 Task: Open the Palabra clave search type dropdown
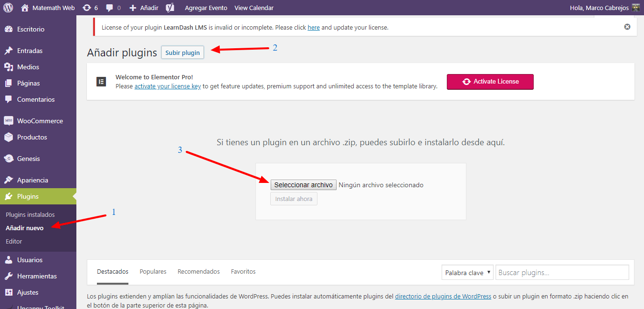point(467,273)
